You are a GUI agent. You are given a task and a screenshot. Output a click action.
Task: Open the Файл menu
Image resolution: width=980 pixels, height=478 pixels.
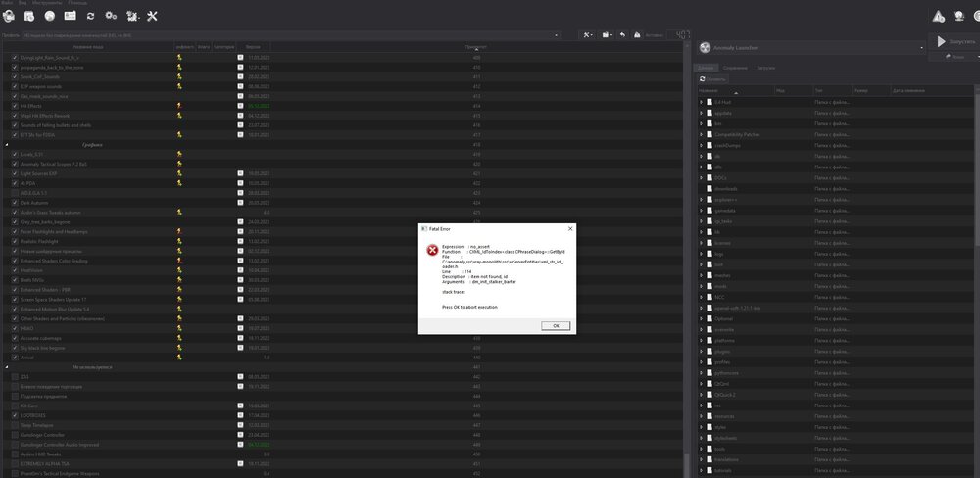point(7,3)
